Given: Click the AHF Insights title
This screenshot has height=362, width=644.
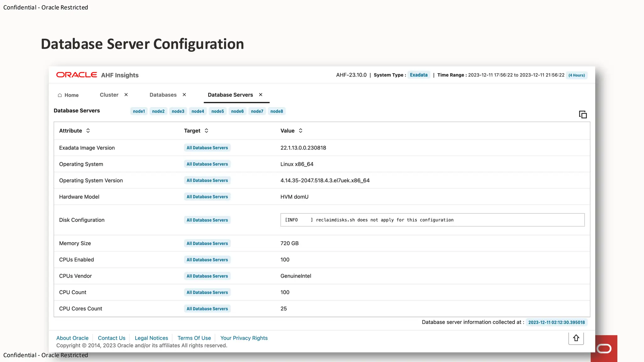Looking at the screenshot, I should [119, 75].
